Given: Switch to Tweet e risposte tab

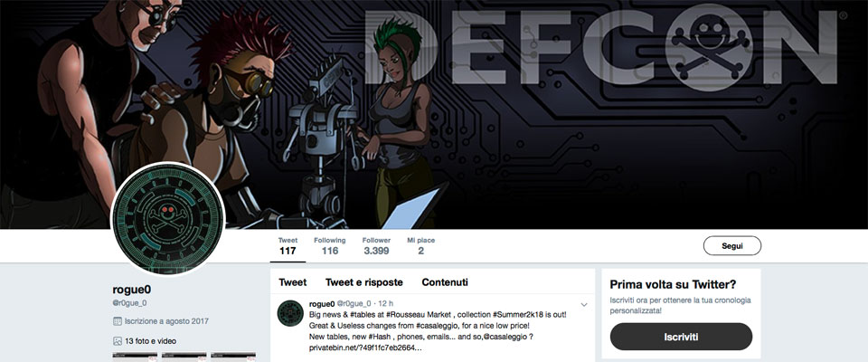Looking at the screenshot, I should pyautogui.click(x=363, y=282).
